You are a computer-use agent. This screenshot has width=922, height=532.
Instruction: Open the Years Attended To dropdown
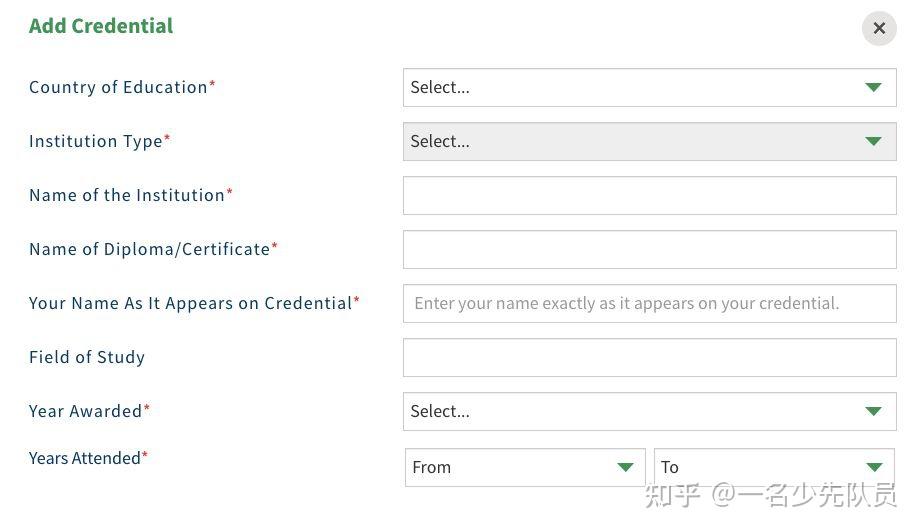coord(760,468)
